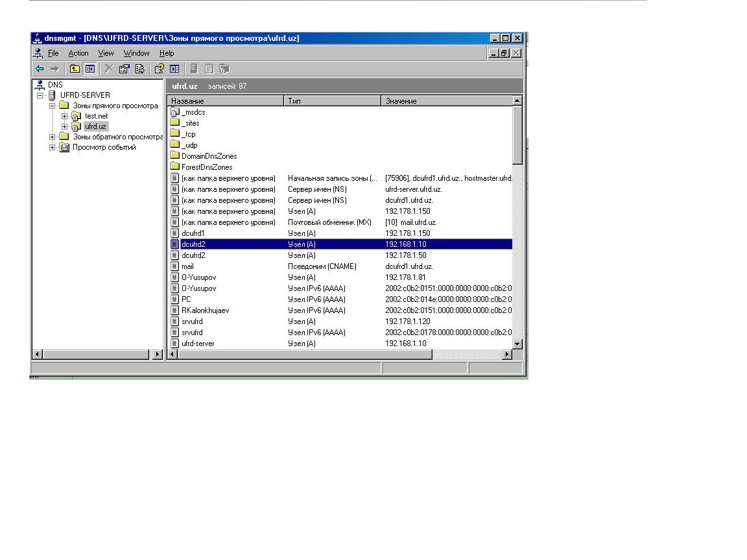The image size is (747, 560).
Task: Open the Help menu
Action: point(166,53)
